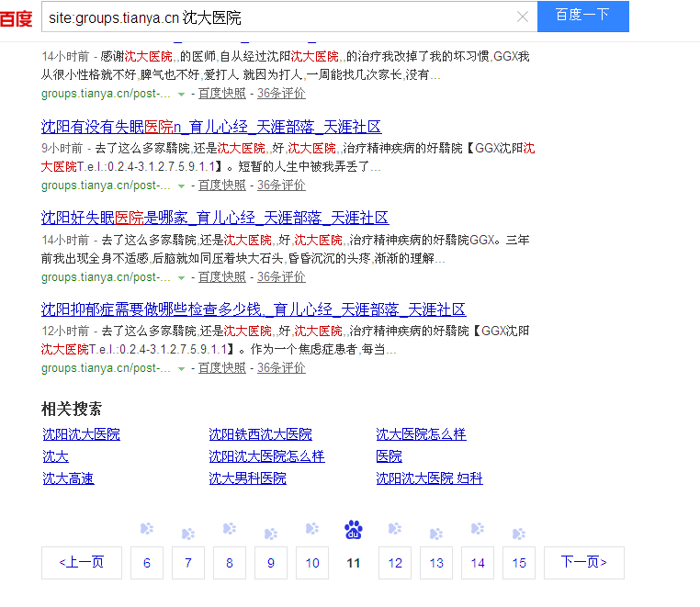Open related search 沈大高速
The height and width of the screenshot is (607, 700).
tap(68, 478)
